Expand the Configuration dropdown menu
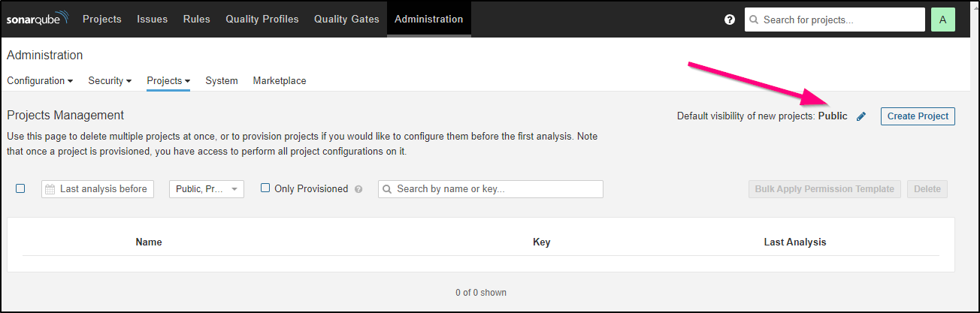 click(40, 80)
